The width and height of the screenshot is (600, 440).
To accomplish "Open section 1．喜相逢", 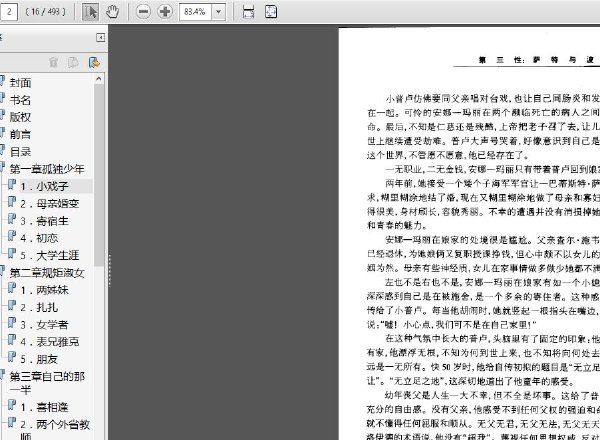I will [44, 407].
